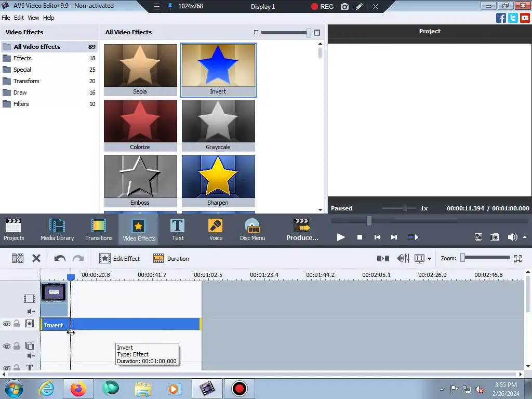
Task: Adjust the thumbnail size slider
Action: [x=309, y=33]
